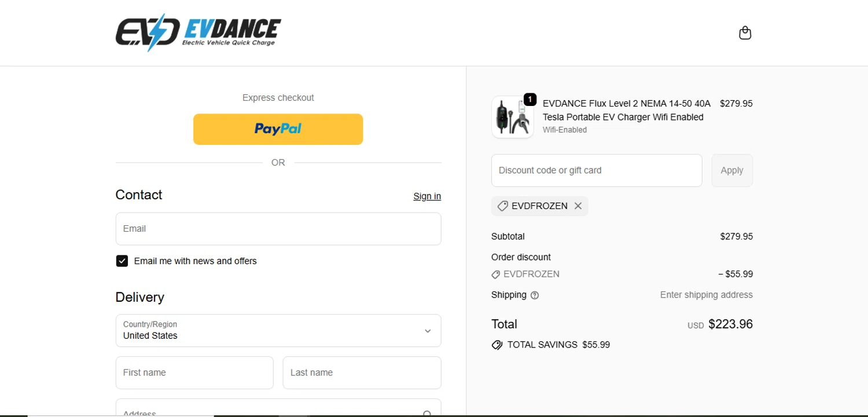
Task: Click the Total Savings tag icon
Action: pos(497,345)
